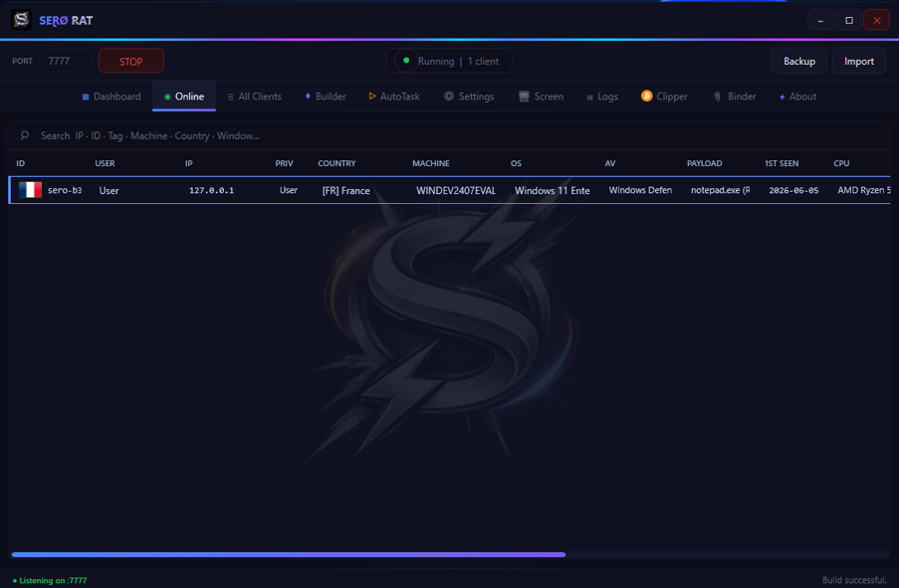Sort by the ID column header
This screenshot has height=588, width=899.
tap(21, 163)
